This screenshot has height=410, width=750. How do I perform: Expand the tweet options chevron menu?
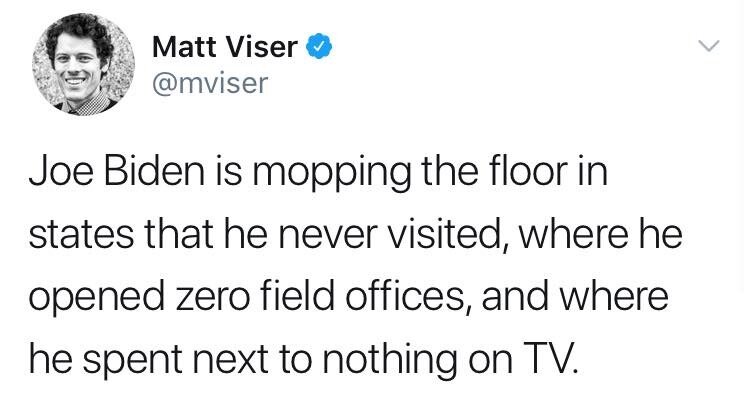[x=708, y=46]
